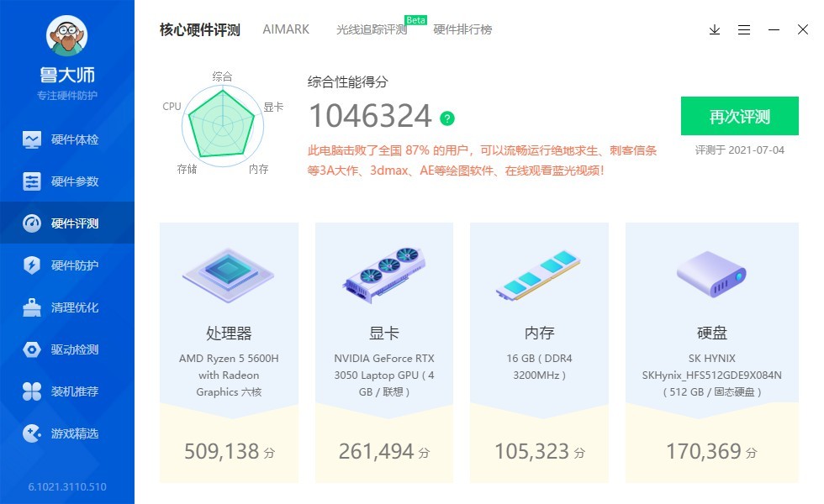This screenshot has width=824, height=504.
Task: Minimize the 鲁大师 window
Action: [774, 30]
